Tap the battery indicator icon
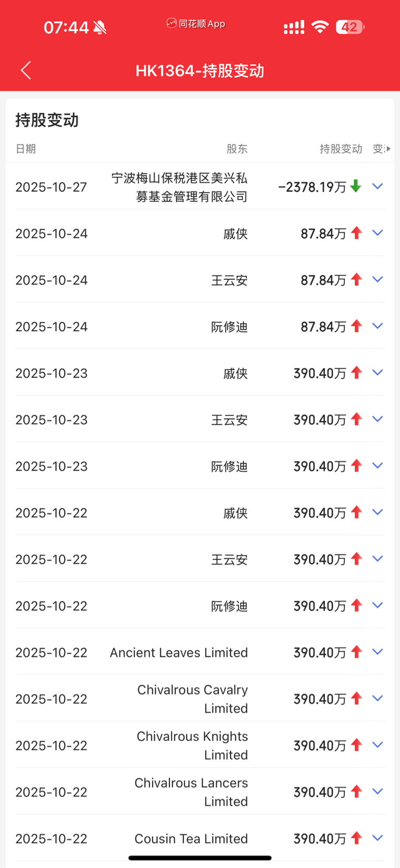 (x=350, y=27)
